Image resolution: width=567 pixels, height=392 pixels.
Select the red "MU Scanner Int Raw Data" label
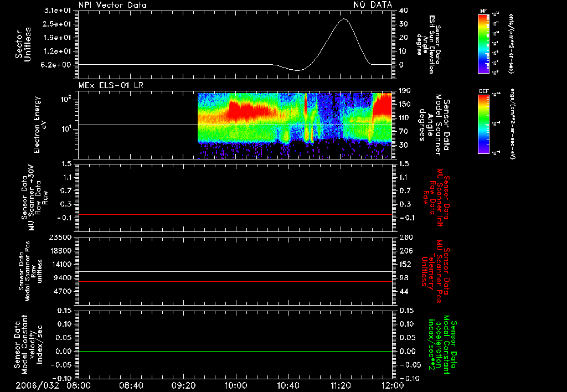(x=435, y=198)
